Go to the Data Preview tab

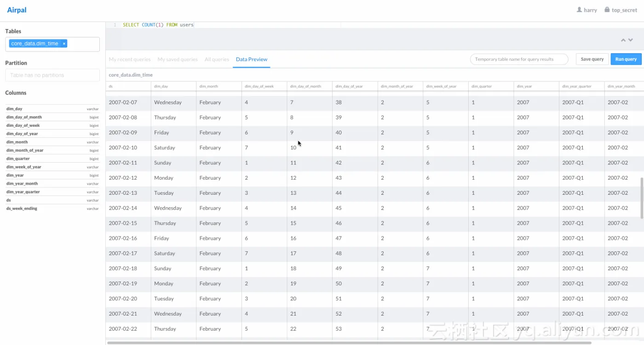(251, 59)
